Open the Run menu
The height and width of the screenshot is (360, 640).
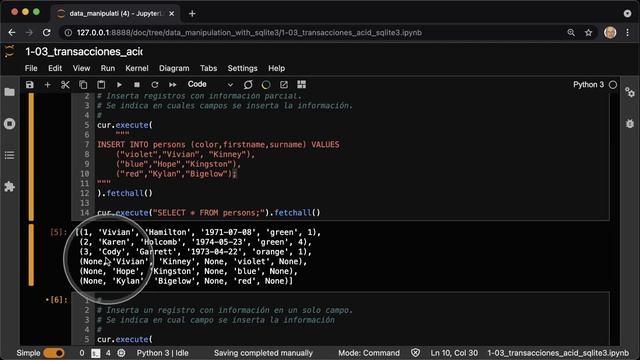tap(108, 68)
